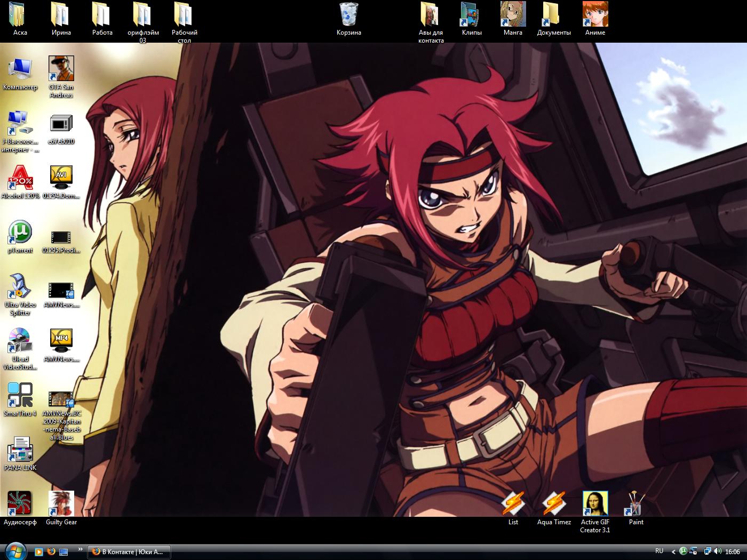Viewport: 747px width, 560px height.
Task: Launch SmarThru 4 shortcut
Action: pyautogui.click(x=20, y=400)
